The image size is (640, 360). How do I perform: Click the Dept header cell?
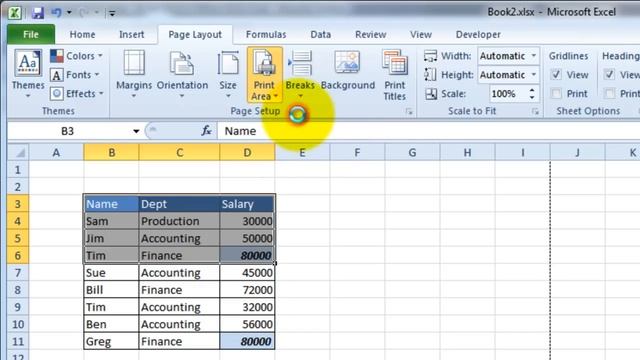click(179, 204)
